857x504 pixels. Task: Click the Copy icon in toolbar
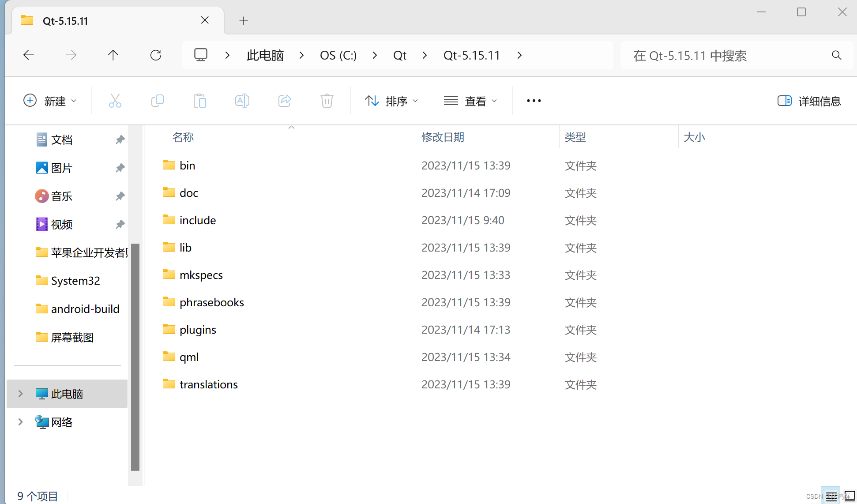click(158, 101)
